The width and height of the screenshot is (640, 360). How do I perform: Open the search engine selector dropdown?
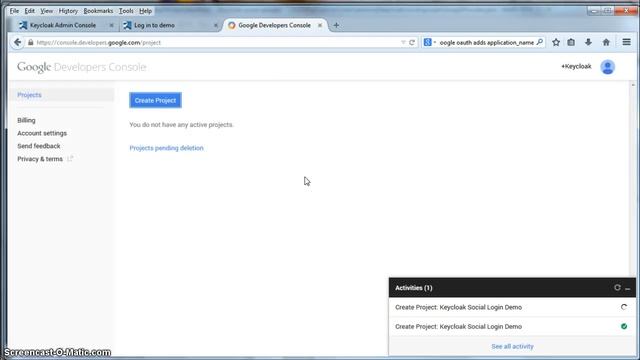[x=430, y=42]
